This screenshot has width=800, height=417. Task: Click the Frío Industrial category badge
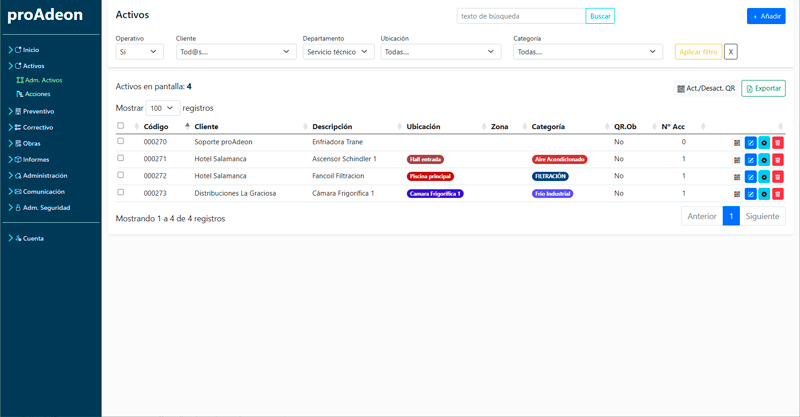click(553, 194)
